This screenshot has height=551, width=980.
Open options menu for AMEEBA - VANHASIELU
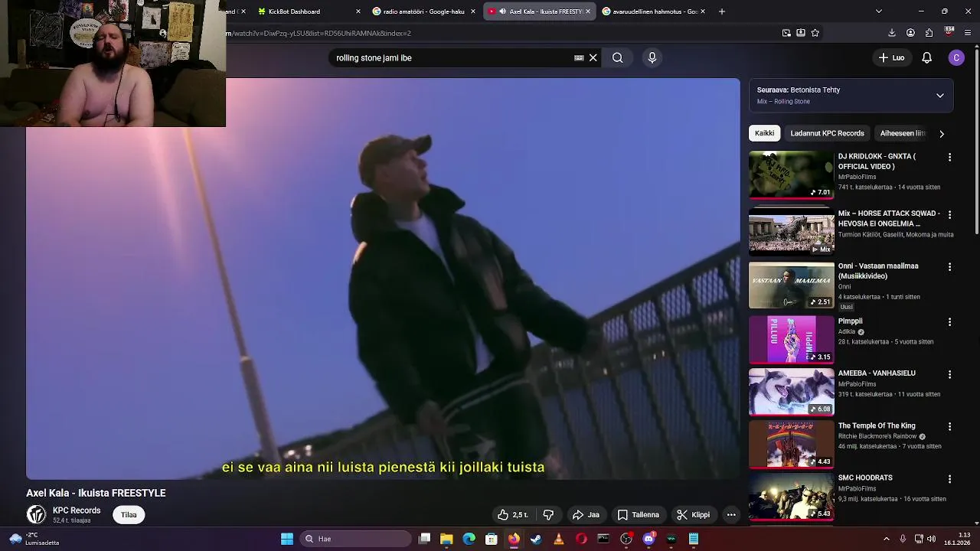click(x=949, y=374)
